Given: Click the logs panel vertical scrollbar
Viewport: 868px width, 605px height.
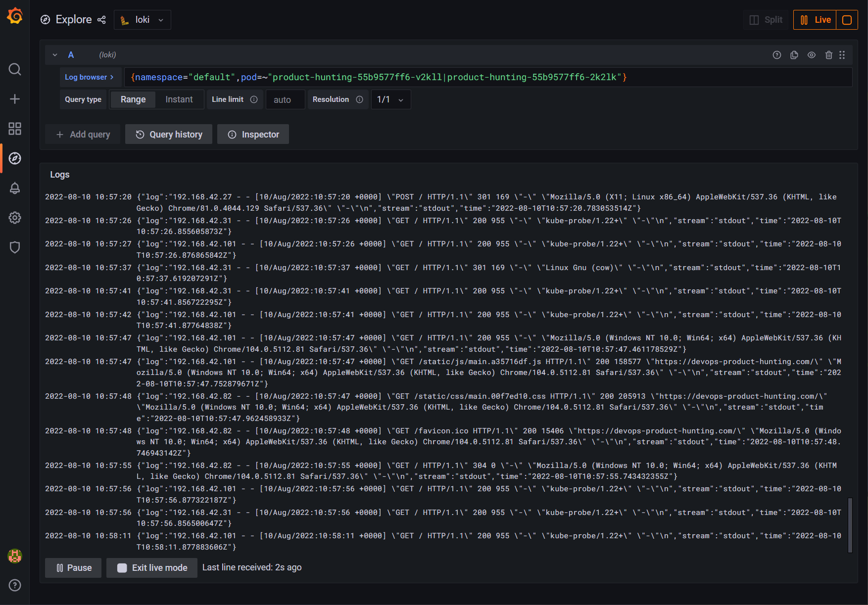Looking at the screenshot, I should pyautogui.click(x=850, y=524).
